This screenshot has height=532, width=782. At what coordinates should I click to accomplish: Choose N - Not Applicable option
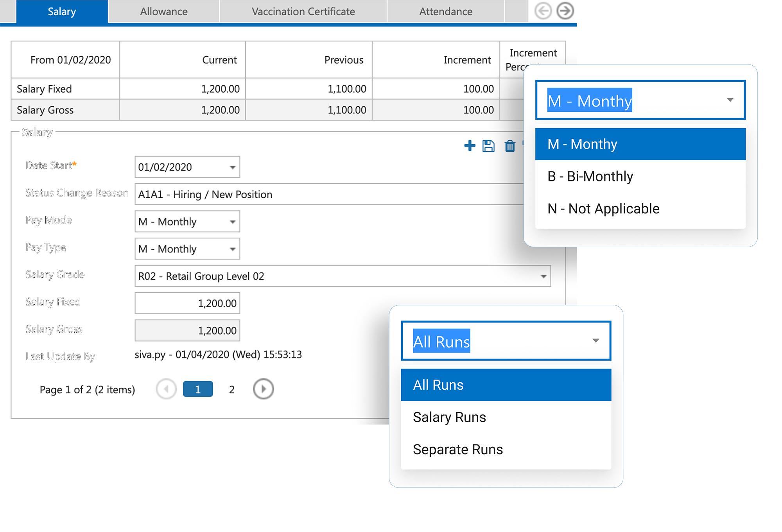pos(603,209)
